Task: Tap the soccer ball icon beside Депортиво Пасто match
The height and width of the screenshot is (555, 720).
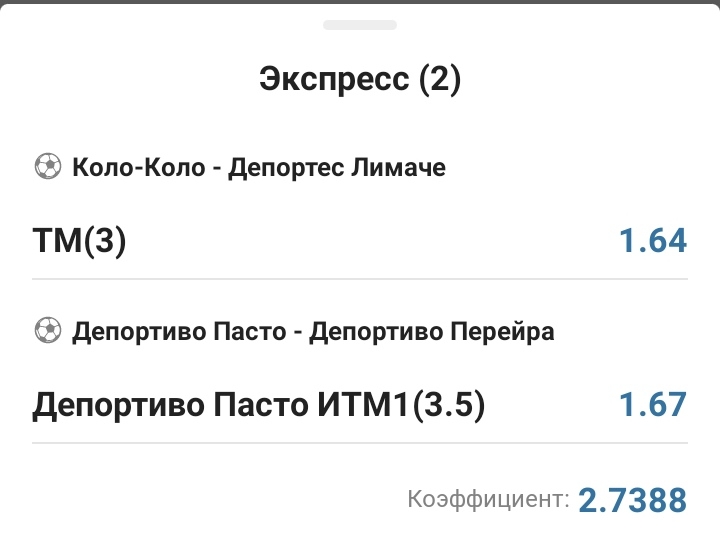Action: pyautogui.click(x=47, y=331)
